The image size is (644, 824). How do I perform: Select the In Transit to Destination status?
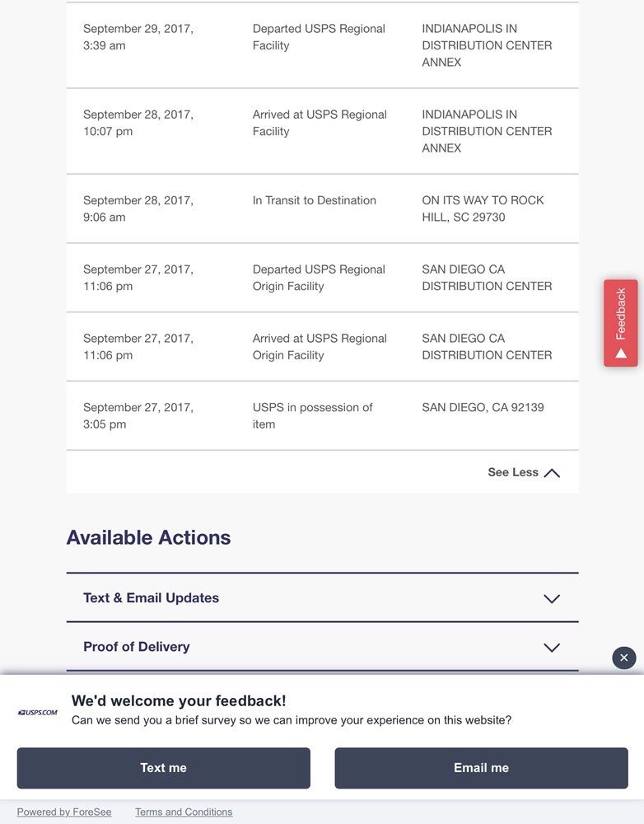click(x=315, y=200)
